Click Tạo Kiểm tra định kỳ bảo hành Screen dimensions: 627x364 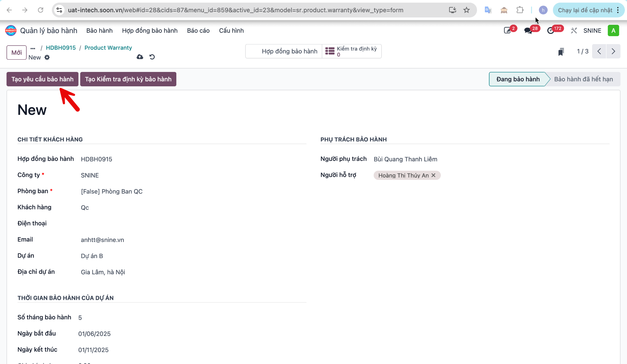[x=128, y=79]
